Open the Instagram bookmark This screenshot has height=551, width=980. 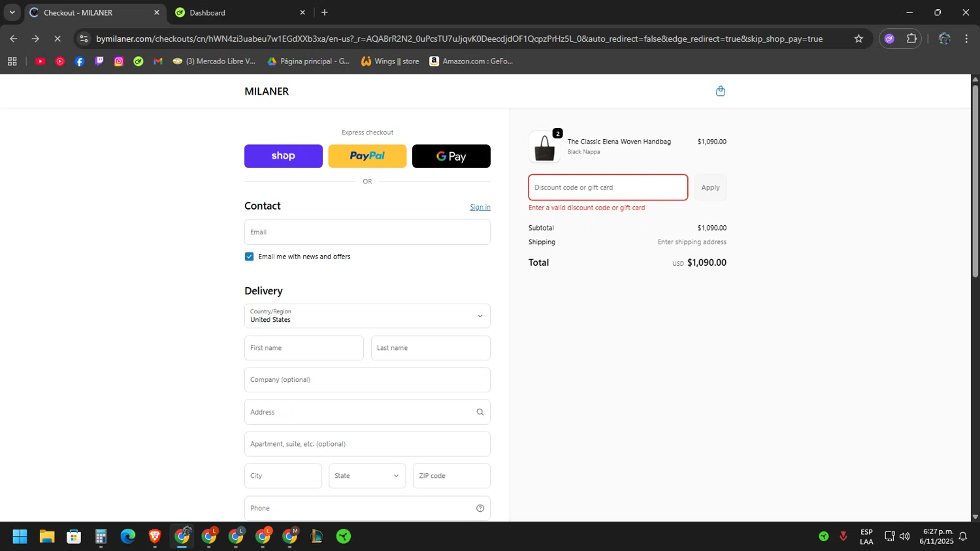click(x=119, y=61)
